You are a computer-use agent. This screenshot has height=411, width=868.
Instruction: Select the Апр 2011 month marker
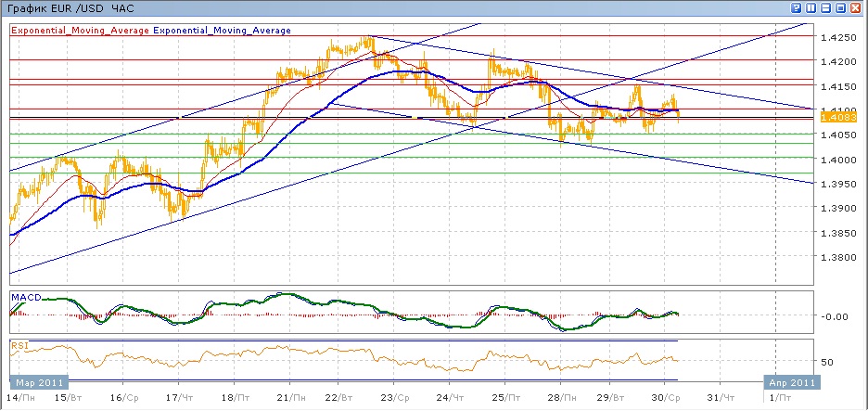pyautogui.click(x=789, y=382)
